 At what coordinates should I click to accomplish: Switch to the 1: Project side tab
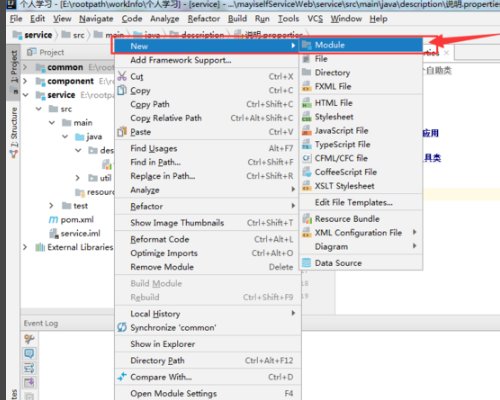(14, 72)
